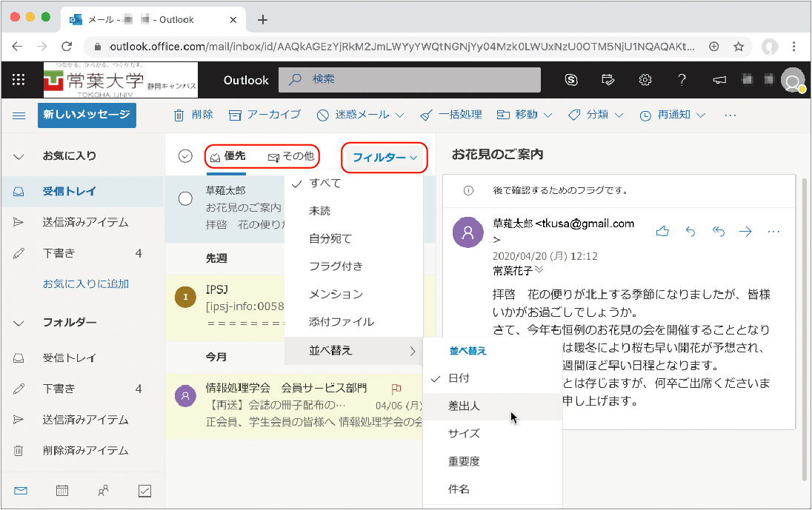Click the お気に入りに追加 link
Image resolution: width=812 pixels, height=510 pixels.
[86, 283]
